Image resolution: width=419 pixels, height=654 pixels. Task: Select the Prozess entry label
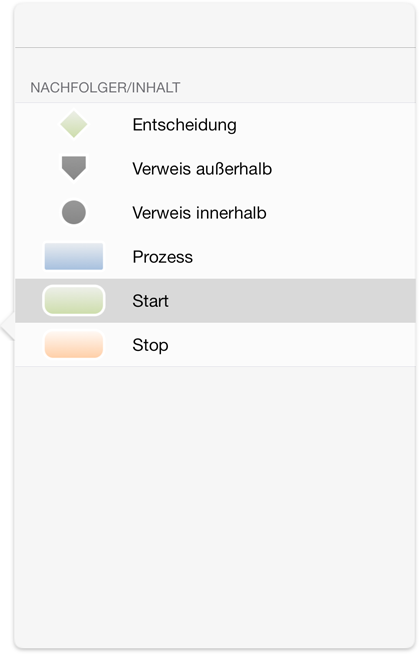click(x=163, y=257)
